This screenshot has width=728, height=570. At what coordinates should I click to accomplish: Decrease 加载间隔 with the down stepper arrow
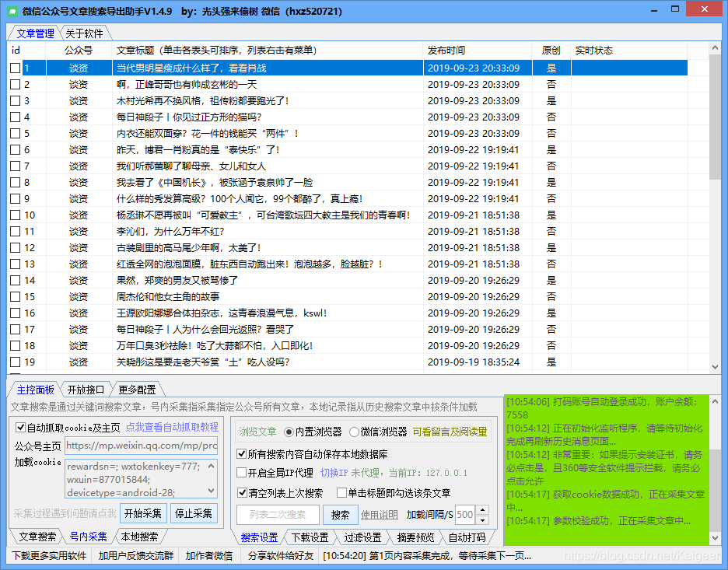point(482,520)
